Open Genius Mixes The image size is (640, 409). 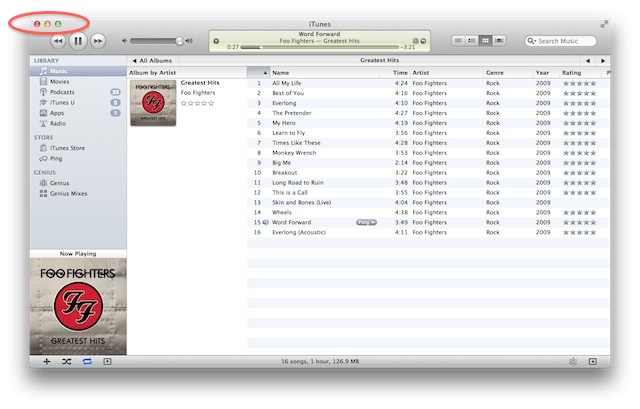pyautogui.click(x=78, y=193)
